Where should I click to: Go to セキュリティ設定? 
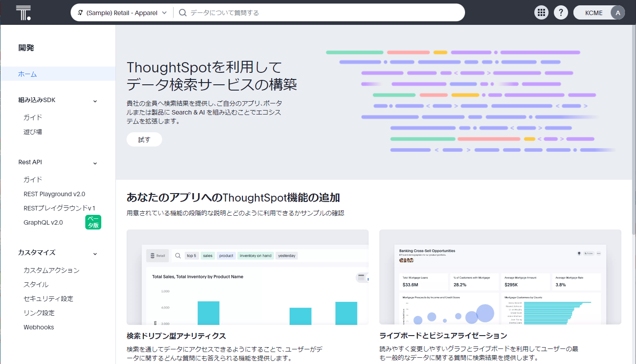(48, 299)
